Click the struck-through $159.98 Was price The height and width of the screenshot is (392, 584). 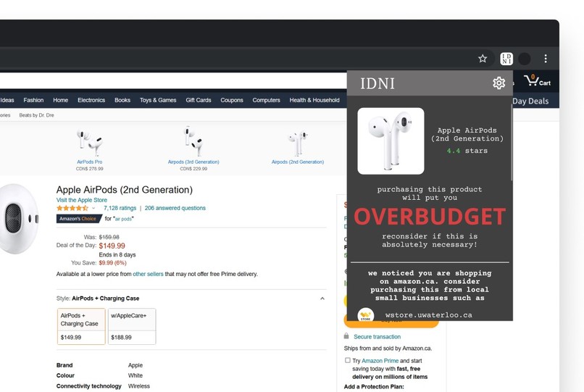[x=109, y=237]
